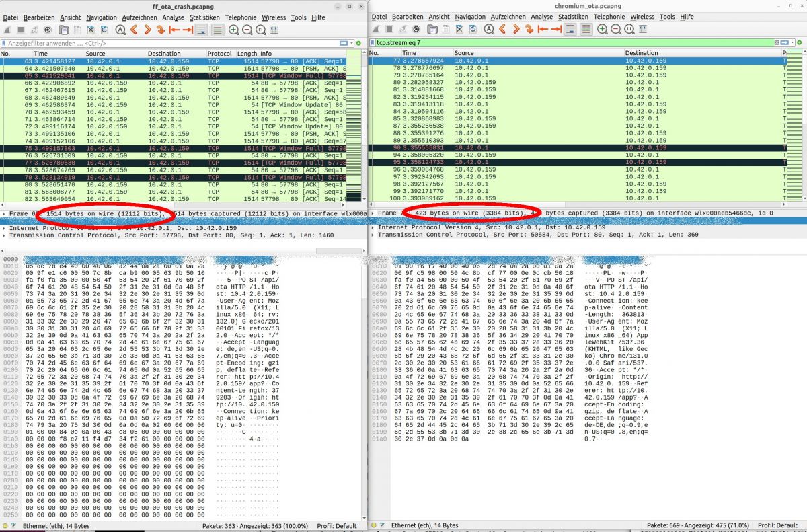The height and width of the screenshot is (532, 807).
Task: Toggle auto-scroll during live capture in left window
Action: 201,30
